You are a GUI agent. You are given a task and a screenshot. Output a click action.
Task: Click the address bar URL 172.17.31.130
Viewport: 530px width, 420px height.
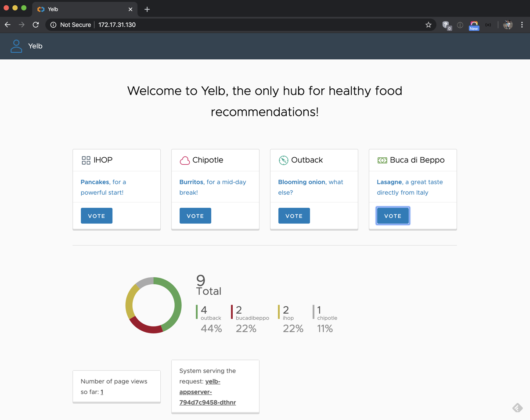click(x=117, y=25)
